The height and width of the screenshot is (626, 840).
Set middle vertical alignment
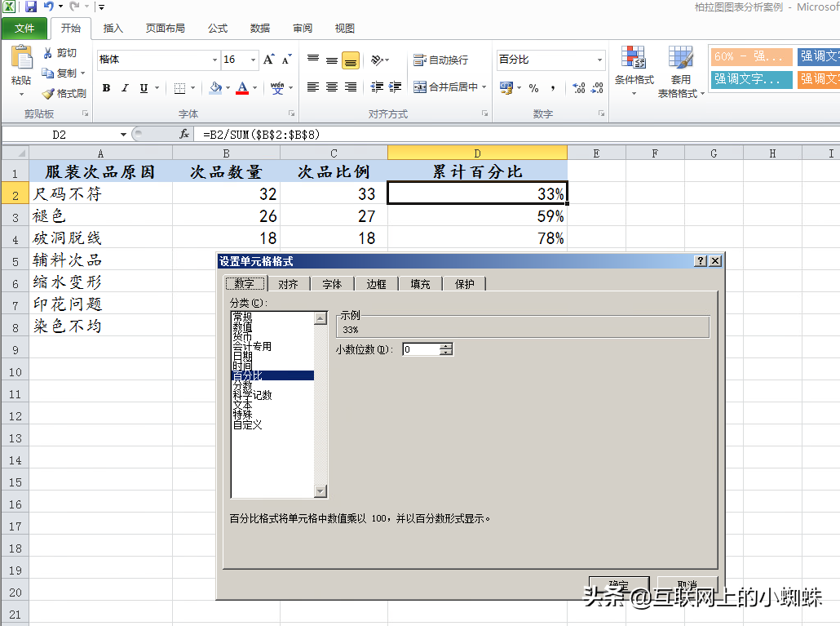click(332, 60)
